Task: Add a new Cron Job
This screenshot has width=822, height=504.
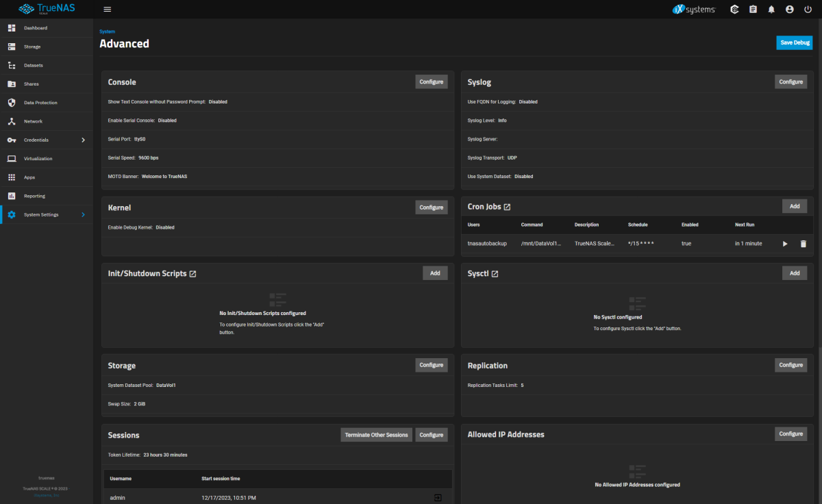Action: point(795,206)
